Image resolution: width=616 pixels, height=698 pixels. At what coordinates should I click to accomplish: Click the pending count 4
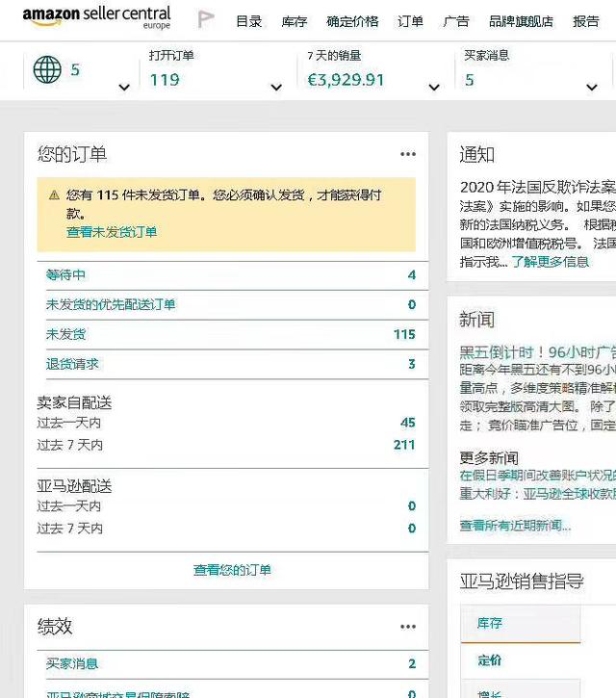[x=412, y=275]
